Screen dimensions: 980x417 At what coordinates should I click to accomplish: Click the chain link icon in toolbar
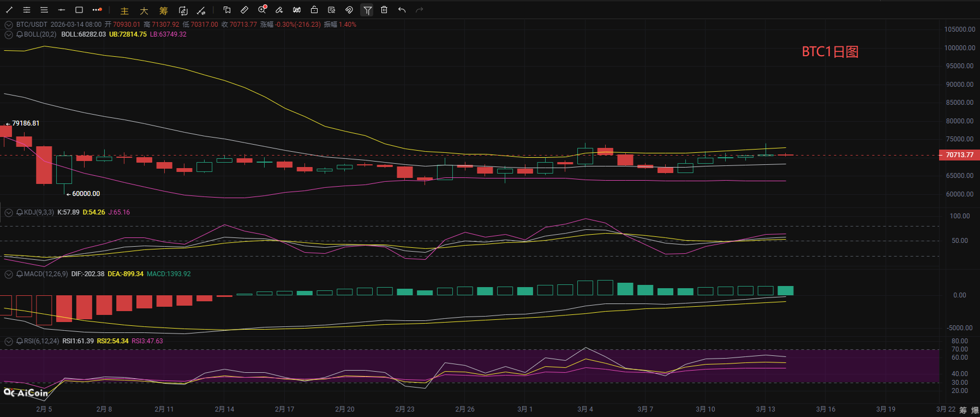349,10
